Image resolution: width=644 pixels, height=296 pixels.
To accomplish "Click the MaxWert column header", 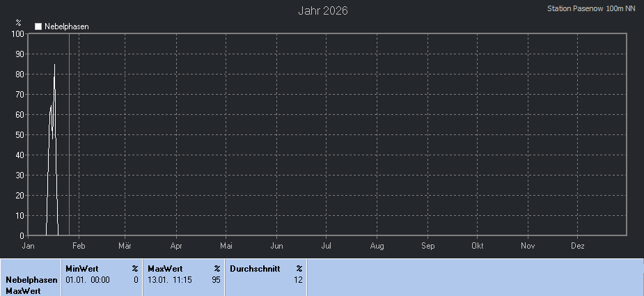I will (165, 268).
